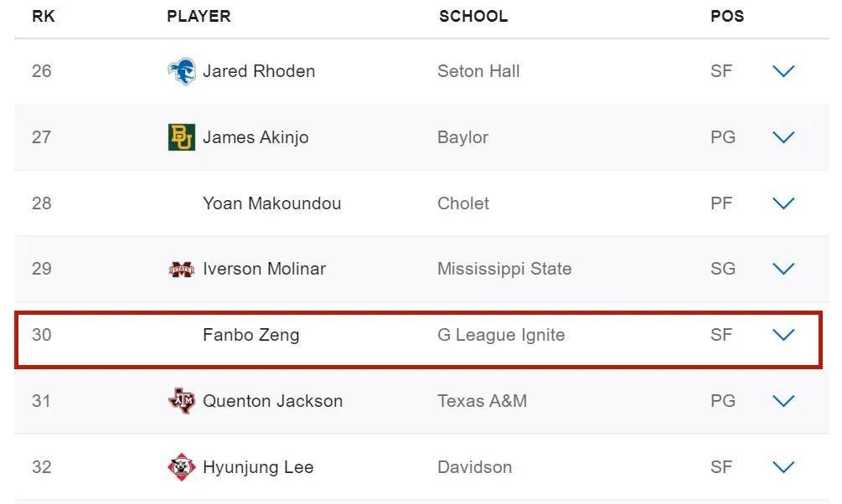Open Jared Rhoden player link
Image resolution: width=842 pixels, height=504 pixels.
click(259, 71)
